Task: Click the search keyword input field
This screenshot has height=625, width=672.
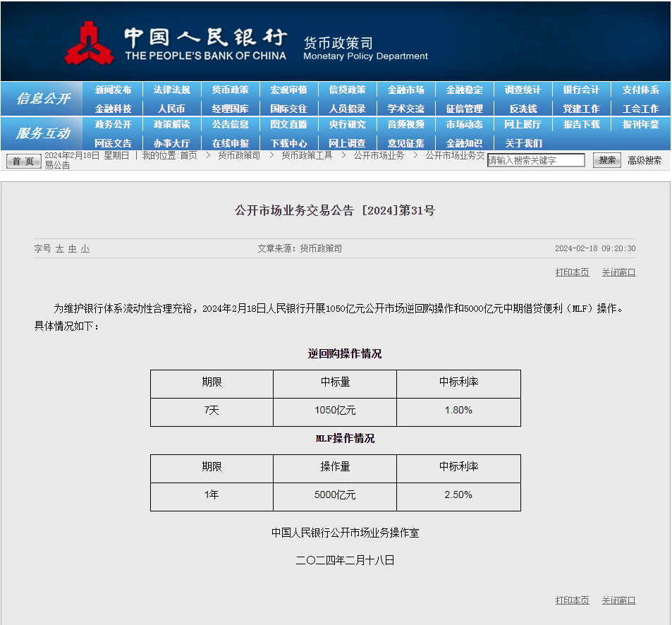Action: [x=536, y=160]
